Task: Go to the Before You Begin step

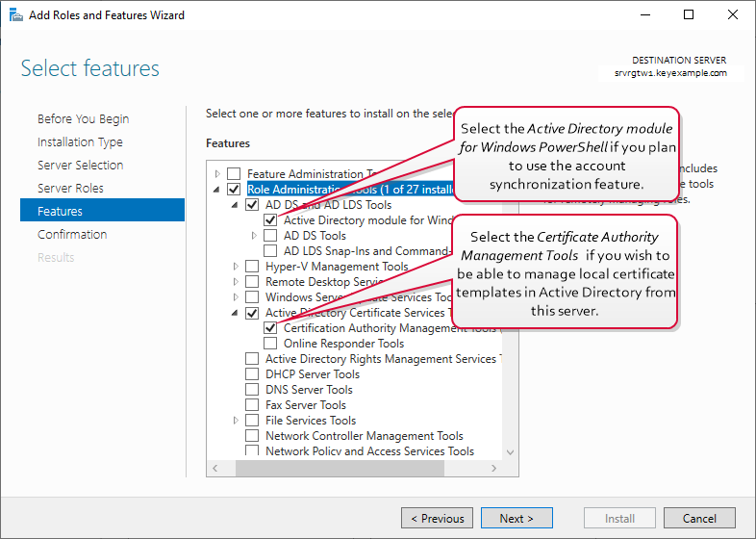Action: point(83,119)
